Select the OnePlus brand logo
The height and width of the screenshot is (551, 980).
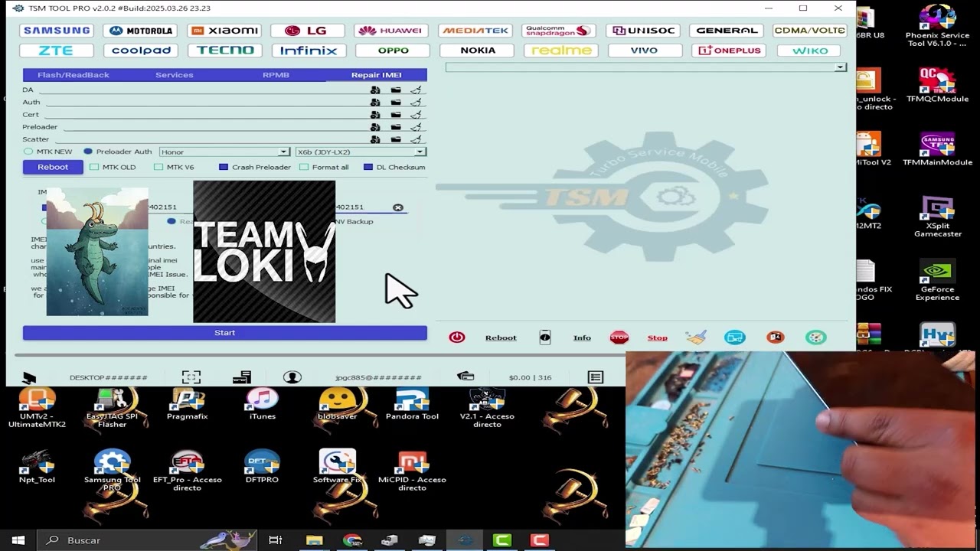click(x=728, y=51)
